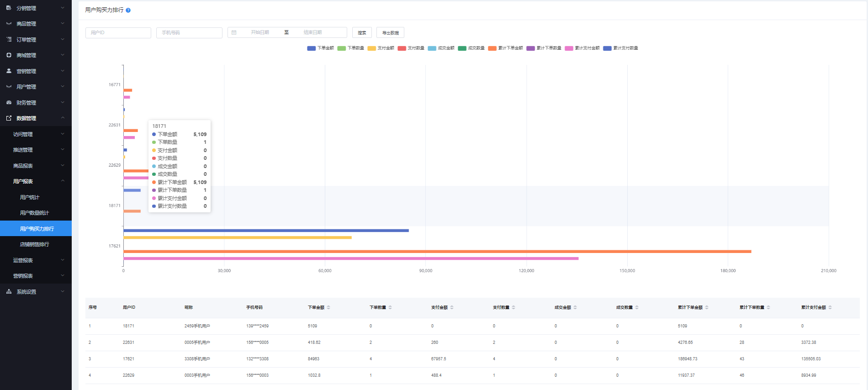Open the 店铺销售排行 menu item
Viewport: 868px width, 390px height.
34,244
